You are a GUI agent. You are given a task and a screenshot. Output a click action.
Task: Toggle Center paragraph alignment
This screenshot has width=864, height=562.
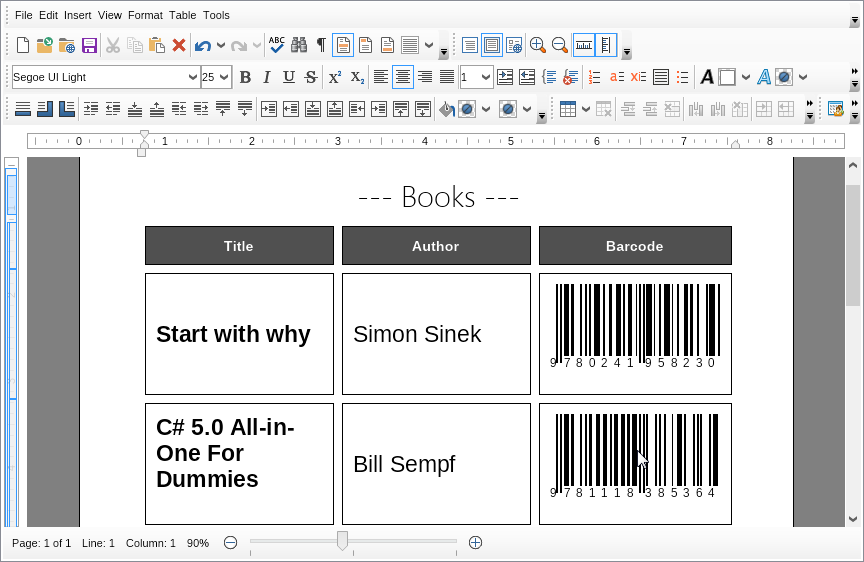click(403, 77)
